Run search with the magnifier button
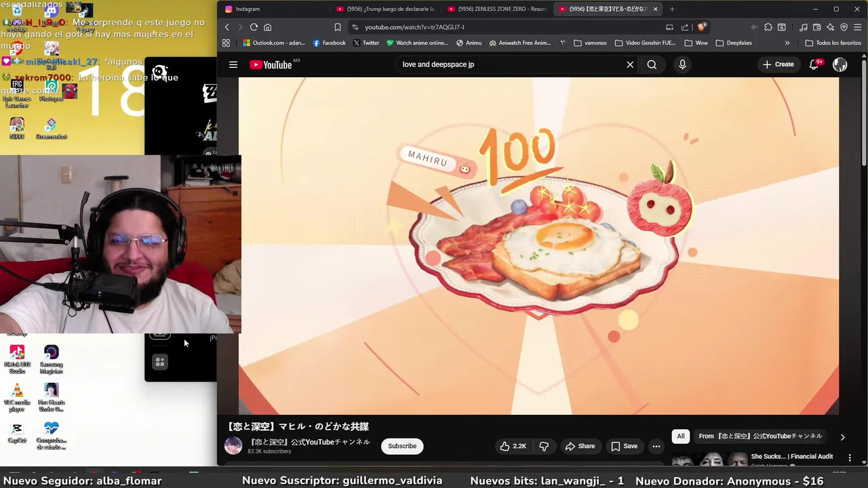 click(652, 64)
